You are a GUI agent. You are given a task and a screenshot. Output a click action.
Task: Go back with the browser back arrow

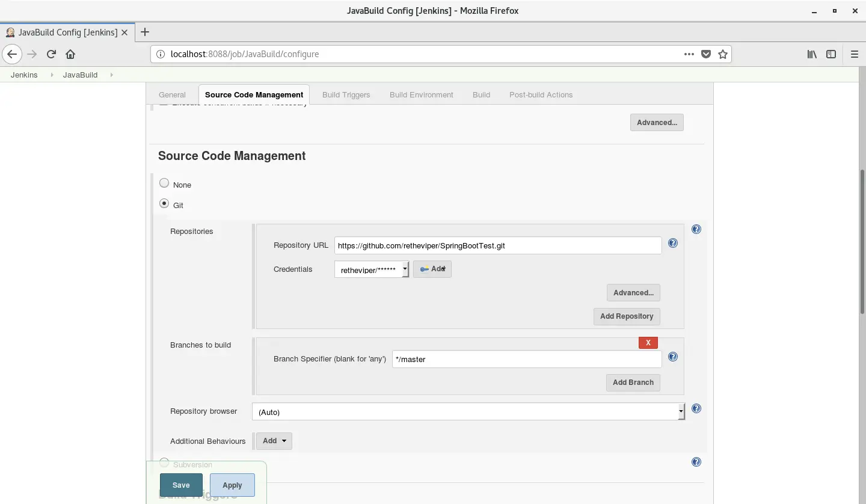coord(12,54)
